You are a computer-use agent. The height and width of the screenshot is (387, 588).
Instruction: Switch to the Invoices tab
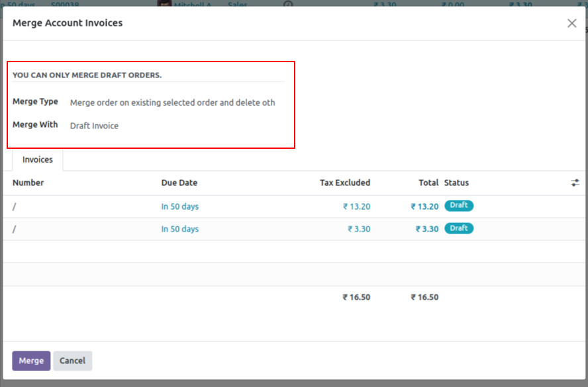[x=36, y=159]
